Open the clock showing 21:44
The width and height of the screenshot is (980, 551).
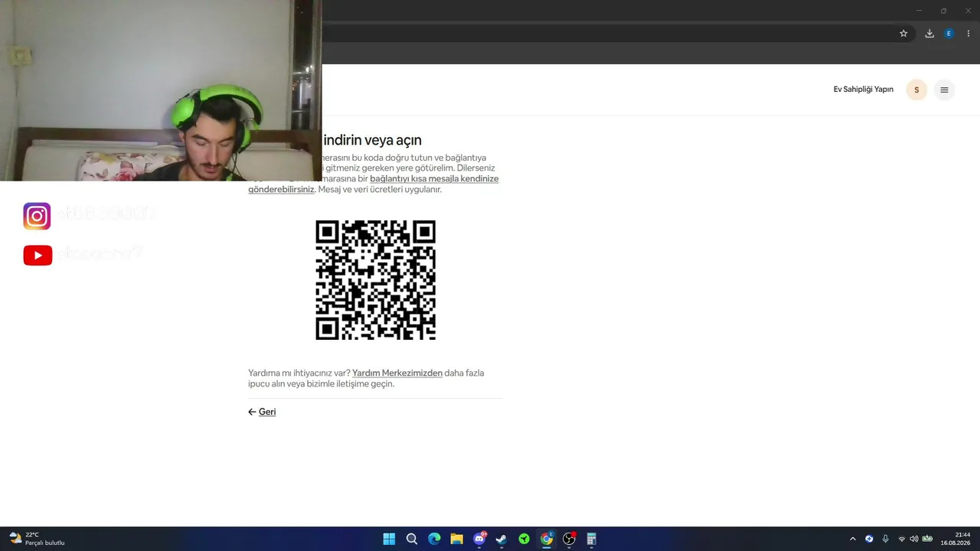click(955, 539)
